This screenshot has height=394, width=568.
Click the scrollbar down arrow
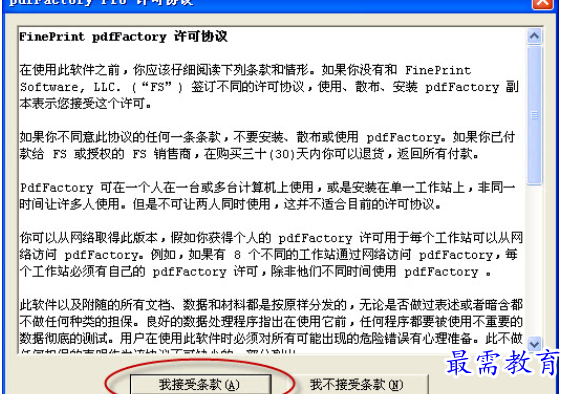point(535,343)
